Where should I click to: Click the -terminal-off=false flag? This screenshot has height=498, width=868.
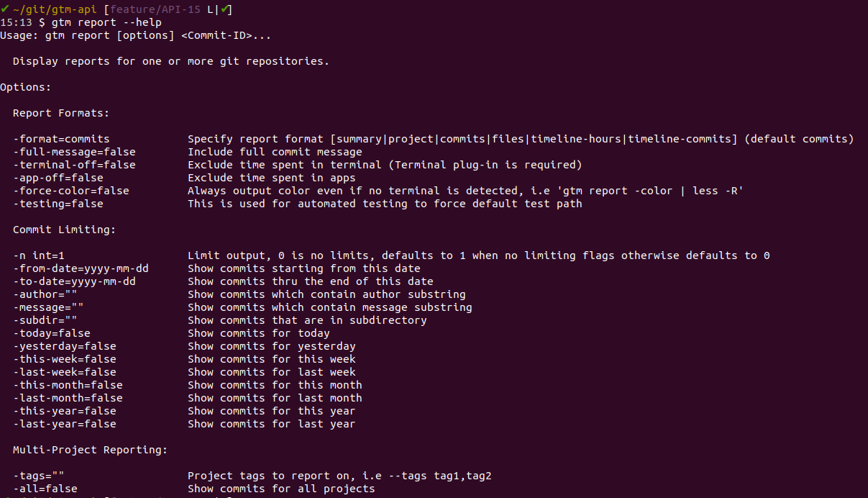click(x=74, y=165)
